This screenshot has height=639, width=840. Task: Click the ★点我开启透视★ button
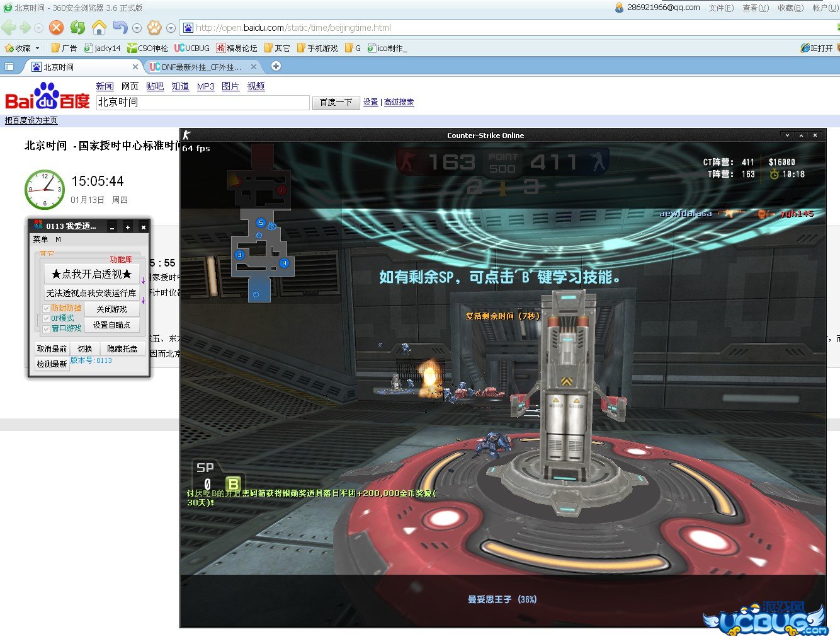[91, 274]
